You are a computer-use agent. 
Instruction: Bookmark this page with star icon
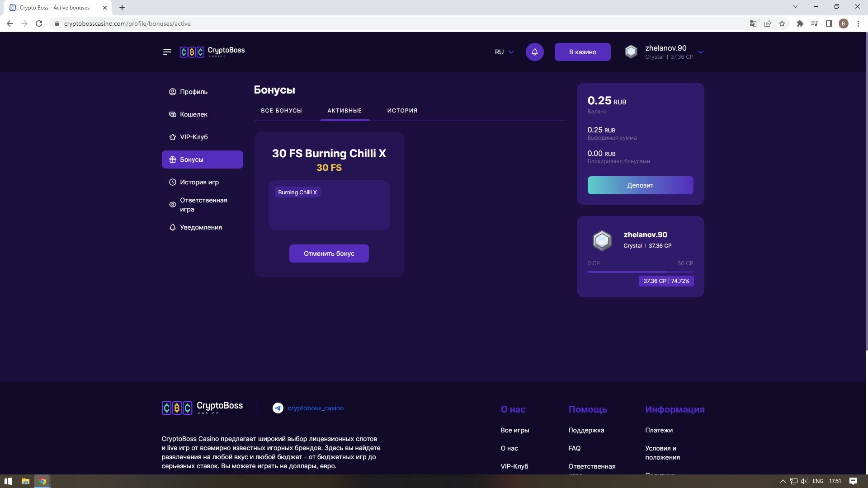pyautogui.click(x=782, y=23)
